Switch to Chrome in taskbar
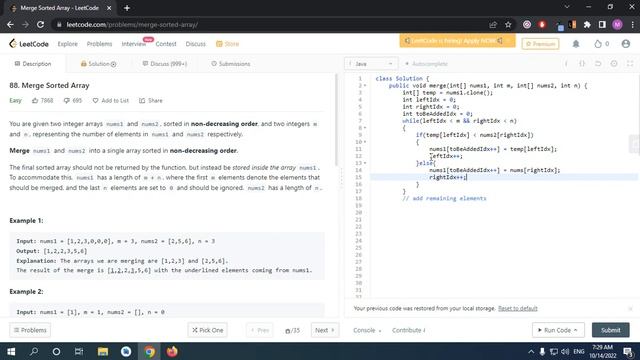This screenshot has height=360, width=640. pos(149,351)
